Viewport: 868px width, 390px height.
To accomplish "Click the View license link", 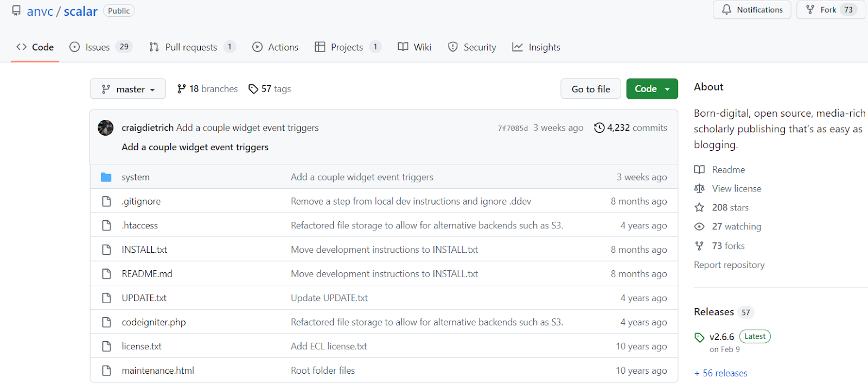I will tap(737, 189).
